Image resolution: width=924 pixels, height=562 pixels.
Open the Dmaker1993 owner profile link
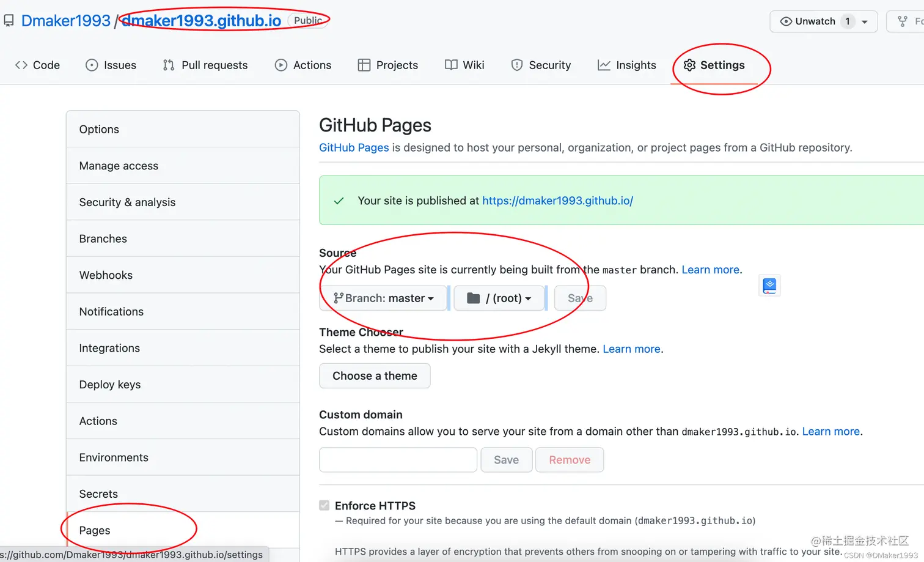pos(66,21)
